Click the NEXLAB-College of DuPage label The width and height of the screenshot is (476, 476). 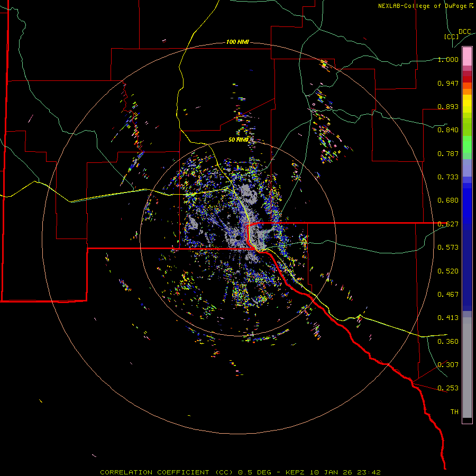tap(426, 6)
